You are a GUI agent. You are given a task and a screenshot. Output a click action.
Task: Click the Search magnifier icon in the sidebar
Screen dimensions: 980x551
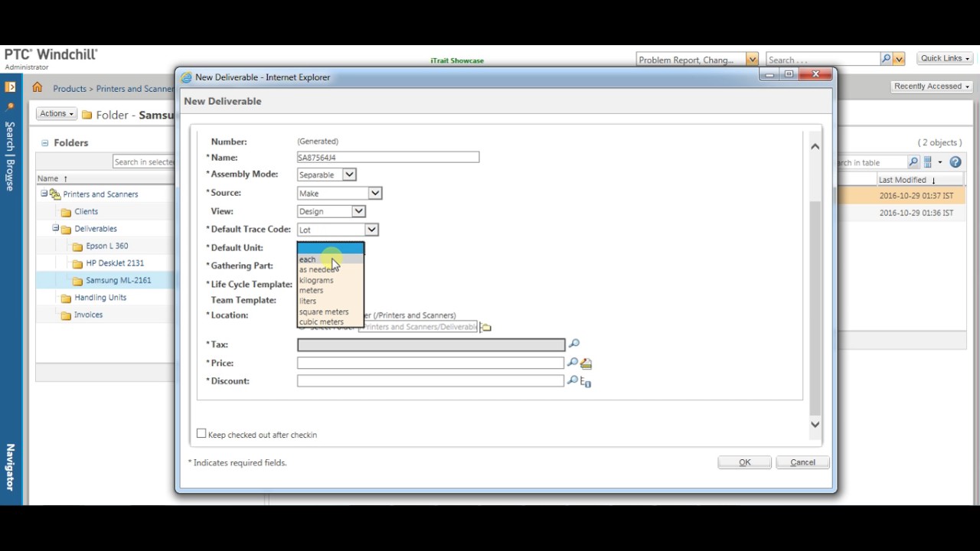point(10,108)
